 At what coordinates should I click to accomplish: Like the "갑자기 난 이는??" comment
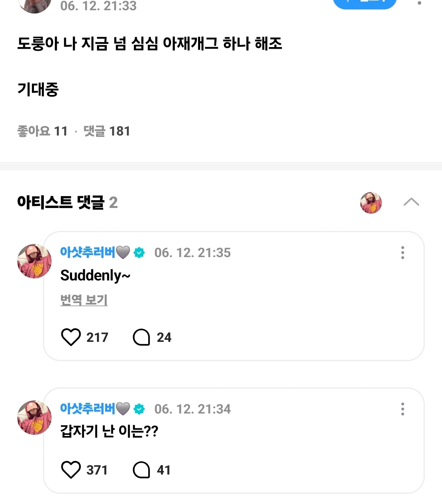71,470
